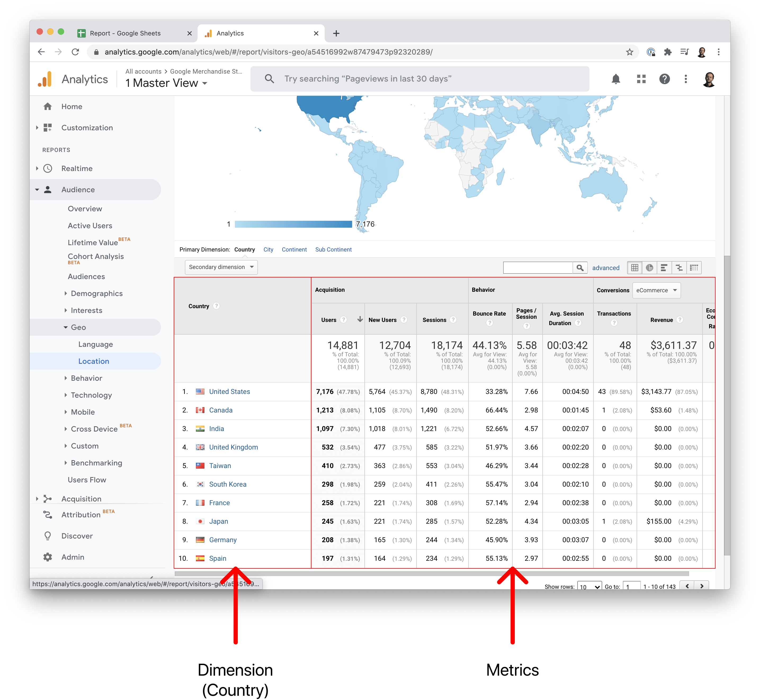This screenshot has width=760, height=700.
Task: Click horizontal table scrollbar
Action: tap(432, 573)
